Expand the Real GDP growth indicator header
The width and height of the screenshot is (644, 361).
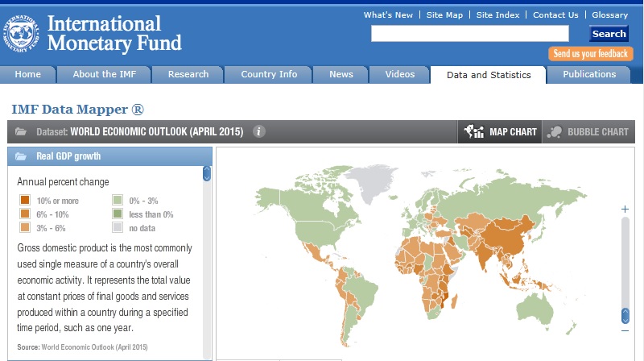coord(109,156)
